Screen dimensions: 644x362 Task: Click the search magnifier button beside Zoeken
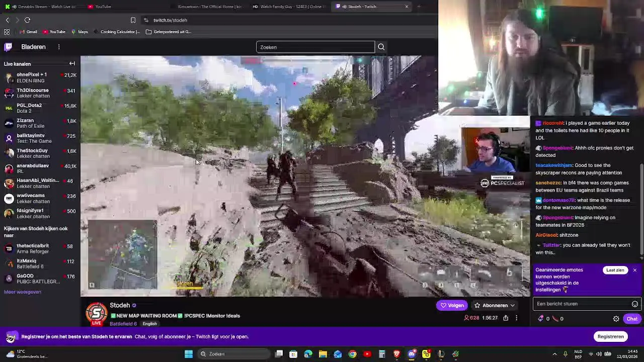pos(381,47)
